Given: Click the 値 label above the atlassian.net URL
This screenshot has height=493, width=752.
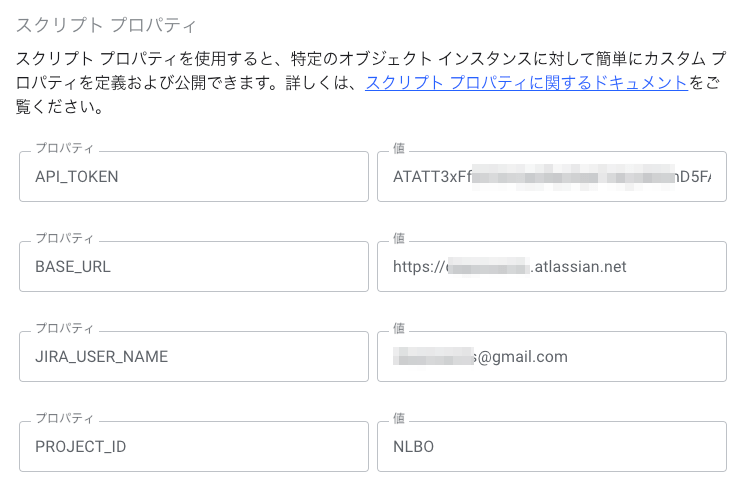Looking at the screenshot, I should [x=399, y=238].
